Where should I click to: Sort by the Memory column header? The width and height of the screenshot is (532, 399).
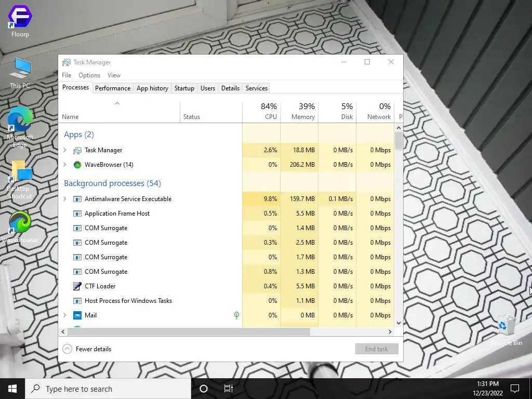tap(300, 112)
